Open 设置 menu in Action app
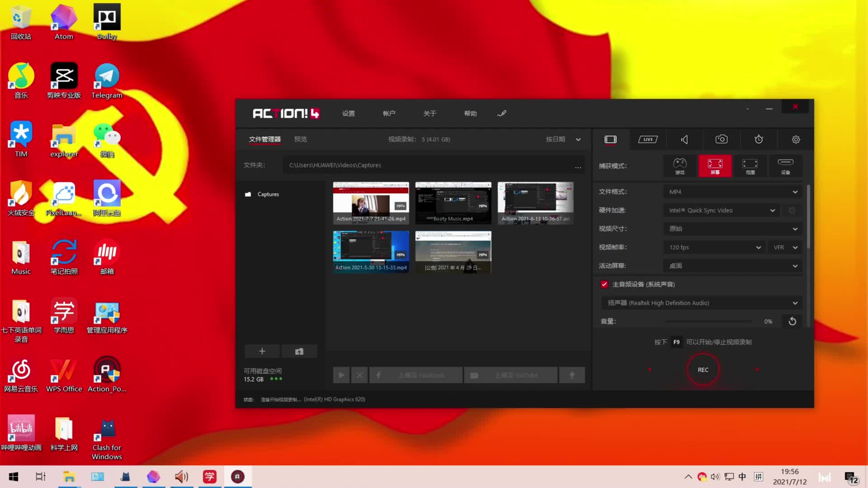This screenshot has height=488, width=868. (x=349, y=113)
